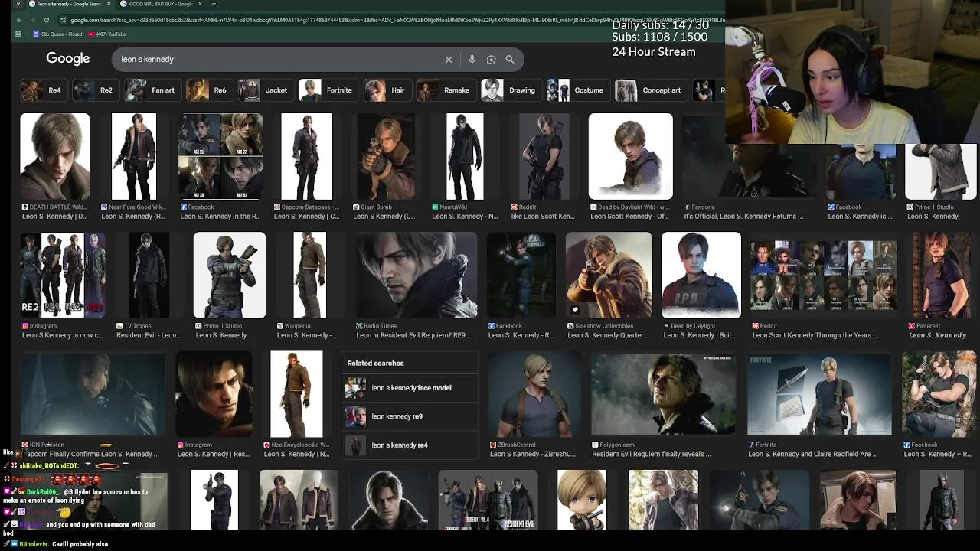980x551 pixels.
Task: Open the NamuWiki image thumbnail
Action: coord(465,156)
